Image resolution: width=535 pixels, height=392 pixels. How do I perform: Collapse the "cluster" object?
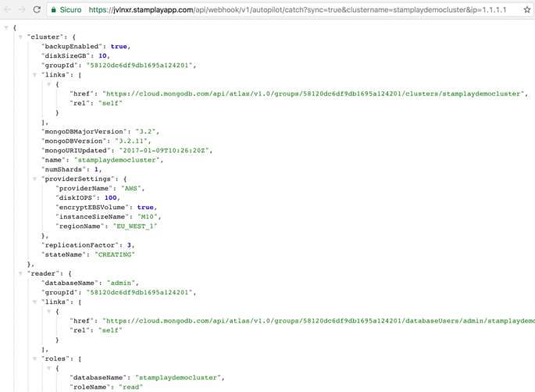[20, 37]
